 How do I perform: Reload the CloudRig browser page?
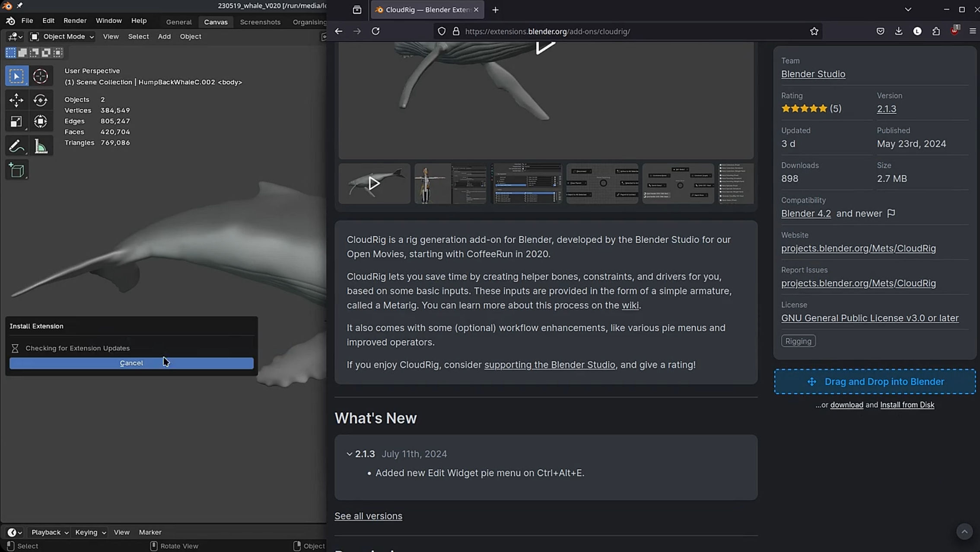pos(375,31)
